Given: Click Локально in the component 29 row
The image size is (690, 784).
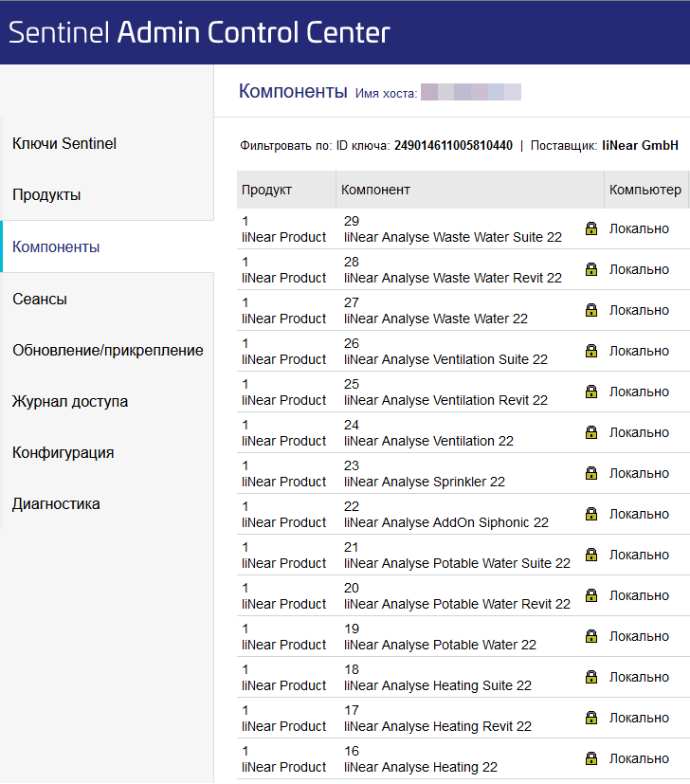Looking at the screenshot, I should point(639,228).
